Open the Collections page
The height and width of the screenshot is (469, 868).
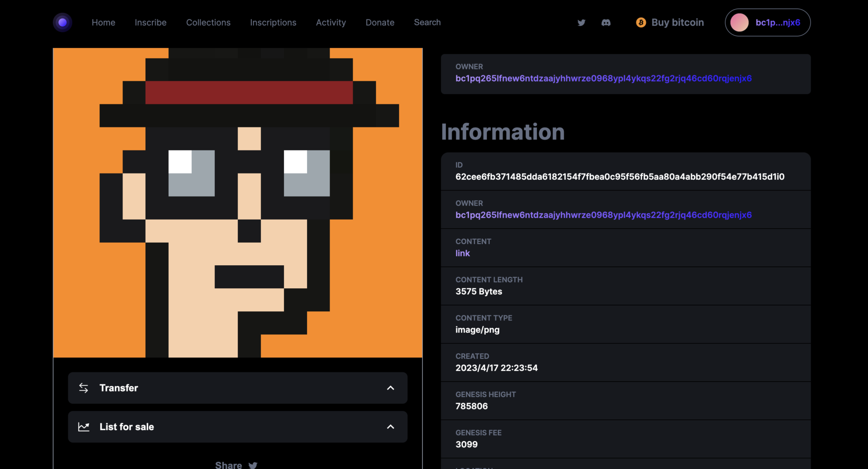point(208,23)
